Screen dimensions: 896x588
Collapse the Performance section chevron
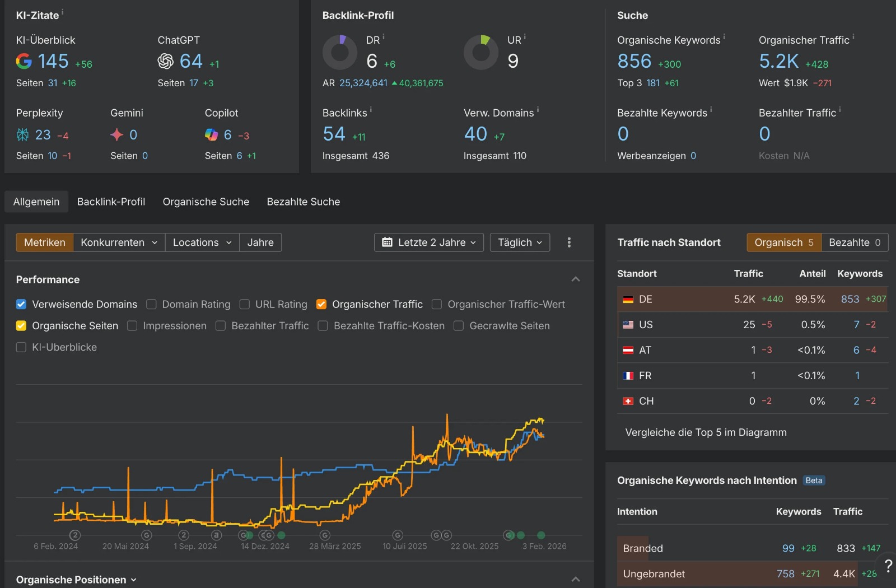[575, 279]
